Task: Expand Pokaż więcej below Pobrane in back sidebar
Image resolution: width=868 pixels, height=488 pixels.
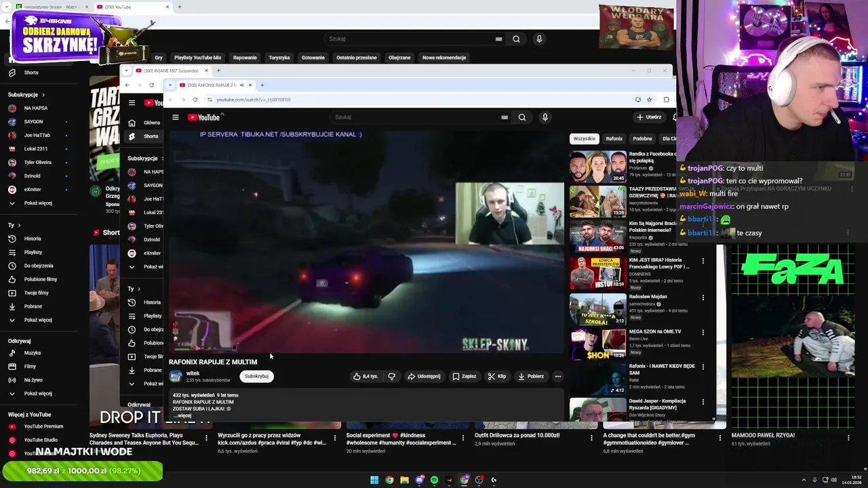Action: click(38, 320)
